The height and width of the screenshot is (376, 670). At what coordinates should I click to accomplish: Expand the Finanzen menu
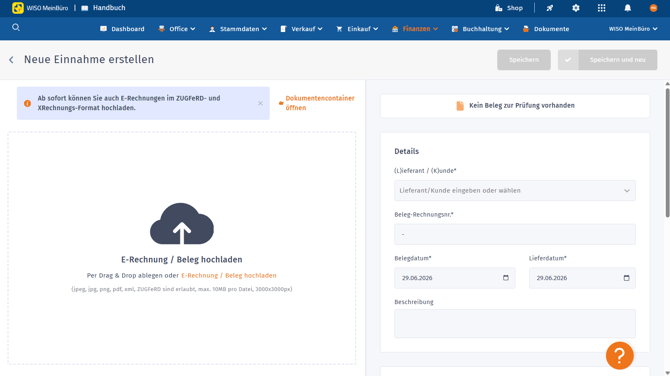pyautogui.click(x=415, y=29)
